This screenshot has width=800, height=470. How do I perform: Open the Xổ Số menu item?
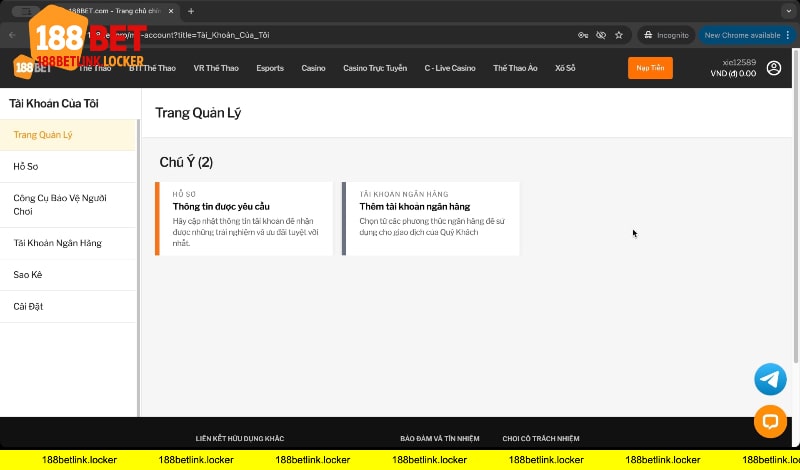point(565,68)
